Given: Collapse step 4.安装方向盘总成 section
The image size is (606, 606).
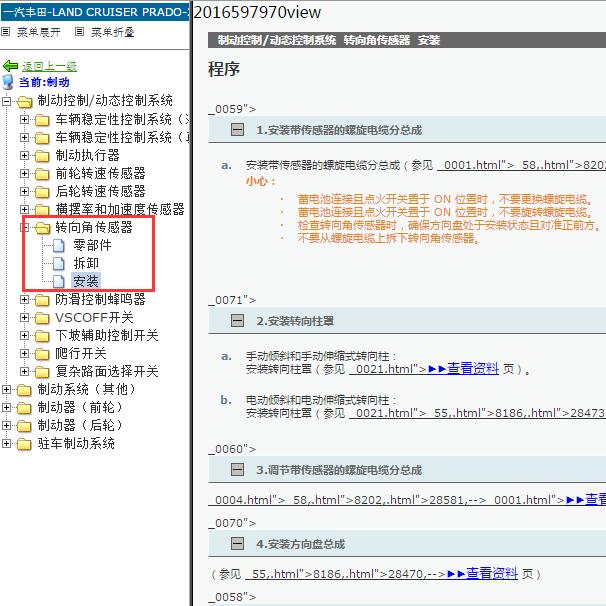Looking at the screenshot, I should coord(237,543).
